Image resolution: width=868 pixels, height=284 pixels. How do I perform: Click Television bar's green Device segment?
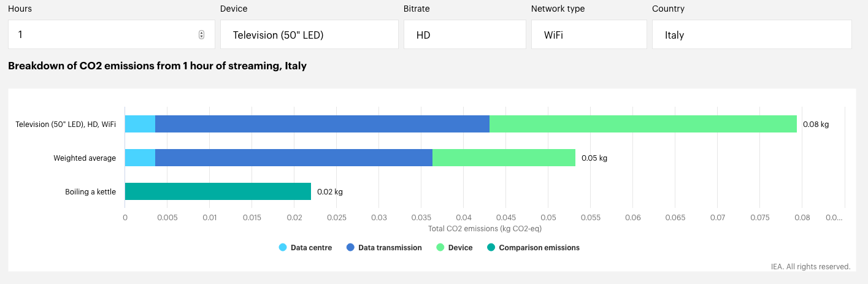(643, 124)
